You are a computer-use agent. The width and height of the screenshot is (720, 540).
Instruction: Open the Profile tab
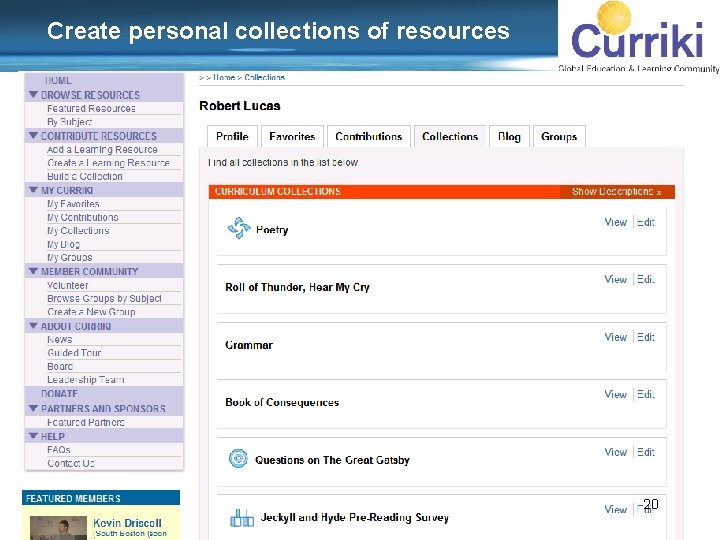(x=232, y=136)
